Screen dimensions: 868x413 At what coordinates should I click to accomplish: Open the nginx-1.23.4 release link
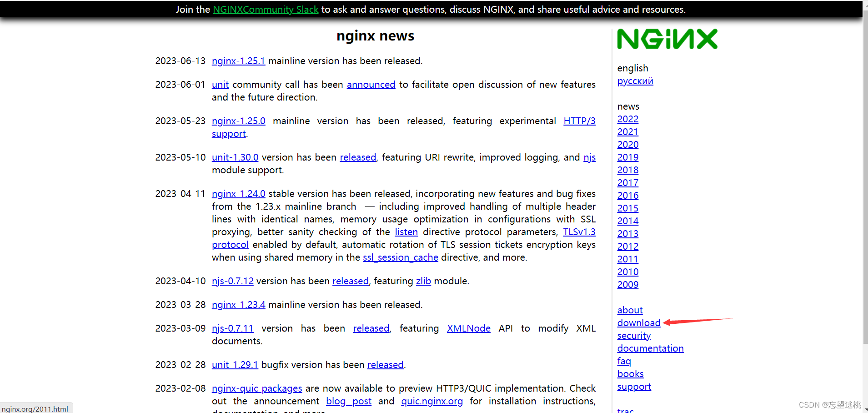click(239, 305)
